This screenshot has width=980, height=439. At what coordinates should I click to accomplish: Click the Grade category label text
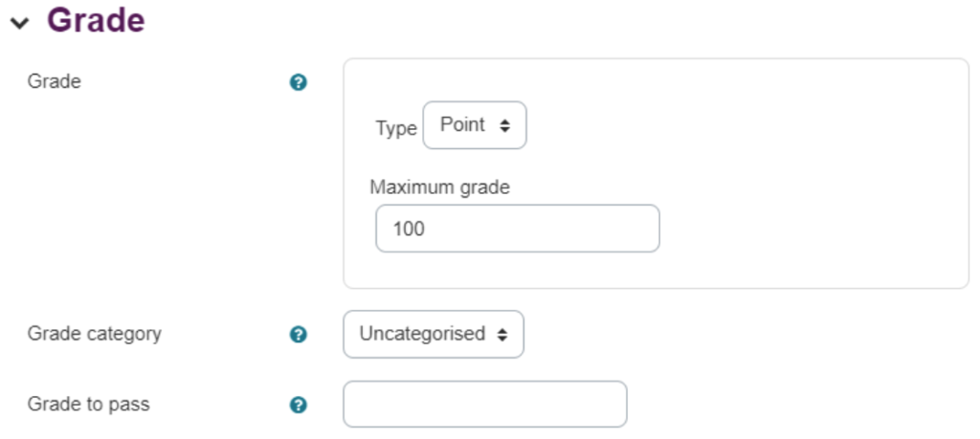coord(95,334)
